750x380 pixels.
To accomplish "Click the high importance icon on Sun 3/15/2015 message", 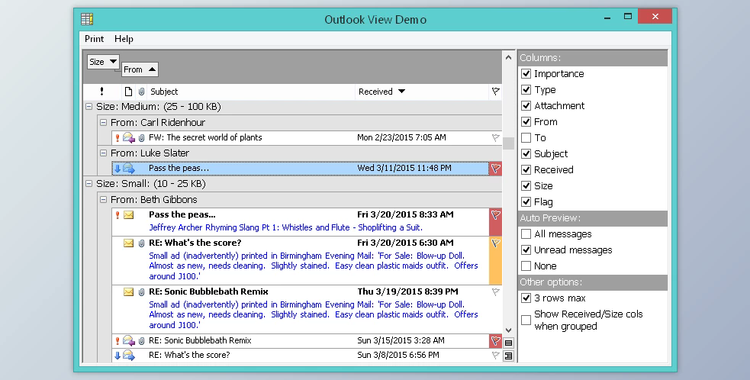I will click(117, 341).
